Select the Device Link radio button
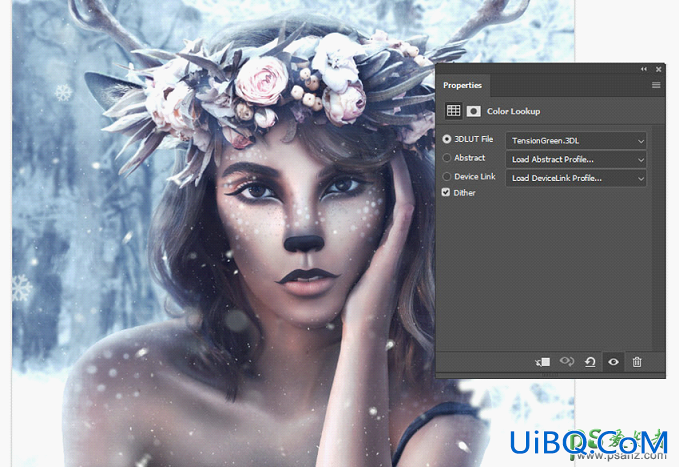Image resolution: width=679 pixels, height=467 pixels. tap(446, 176)
